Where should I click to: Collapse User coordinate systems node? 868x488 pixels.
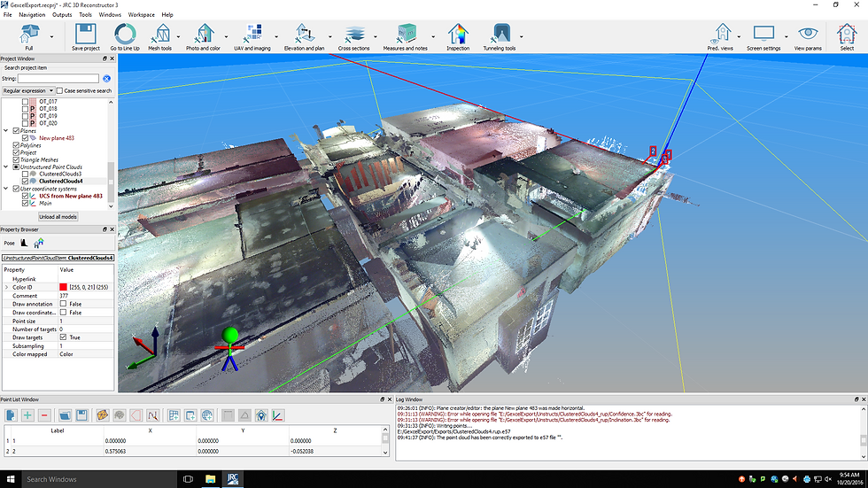pyautogui.click(x=6, y=188)
